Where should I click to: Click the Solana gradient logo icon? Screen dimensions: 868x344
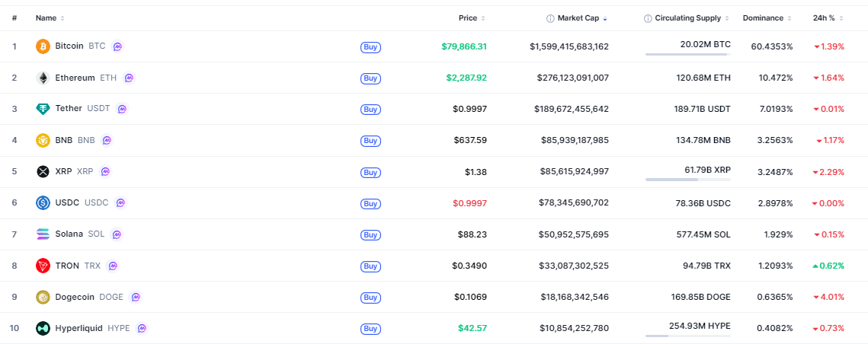click(x=43, y=234)
